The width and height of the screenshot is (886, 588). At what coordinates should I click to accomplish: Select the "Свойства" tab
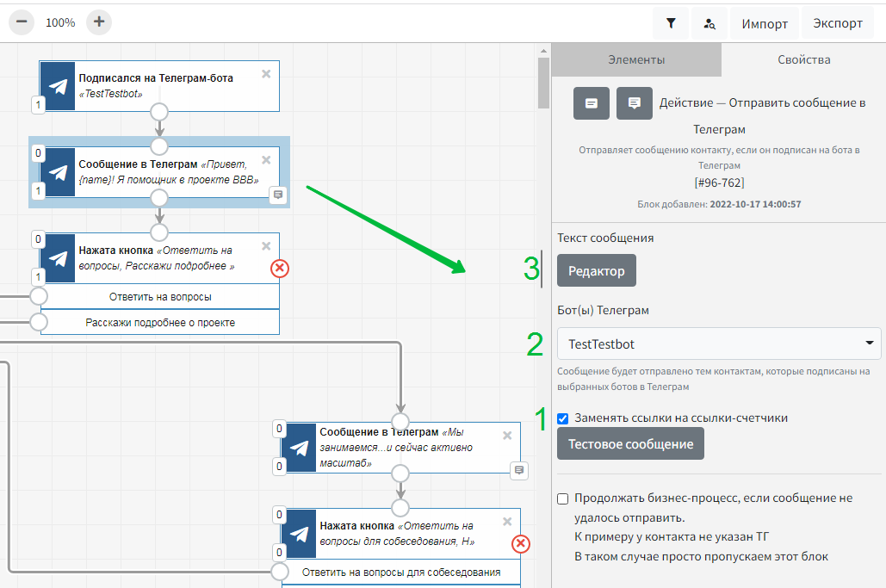tap(803, 60)
